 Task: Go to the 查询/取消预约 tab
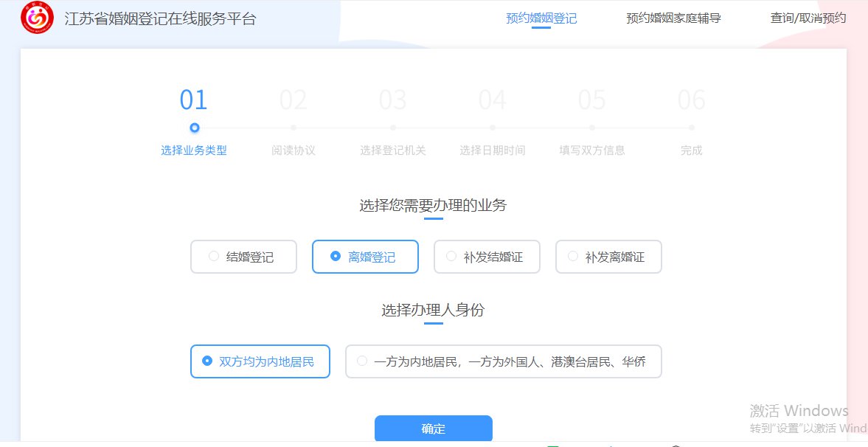pyautogui.click(x=808, y=18)
